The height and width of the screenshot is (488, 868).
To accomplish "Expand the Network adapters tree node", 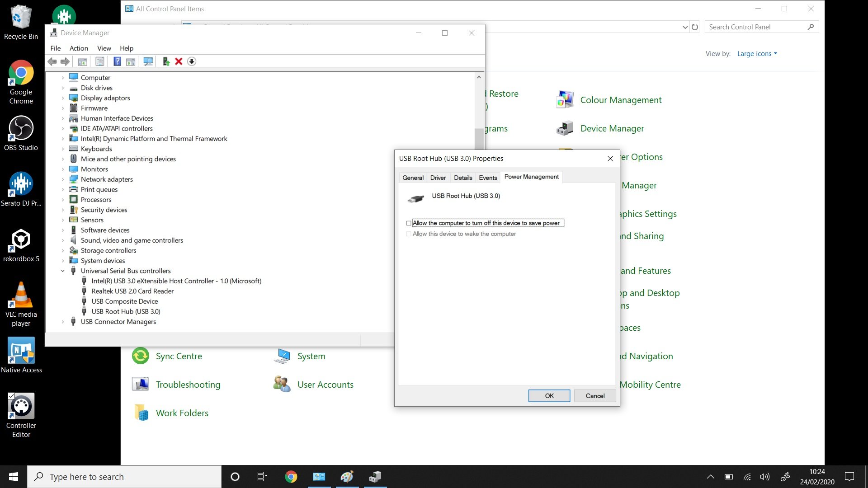I will (63, 179).
